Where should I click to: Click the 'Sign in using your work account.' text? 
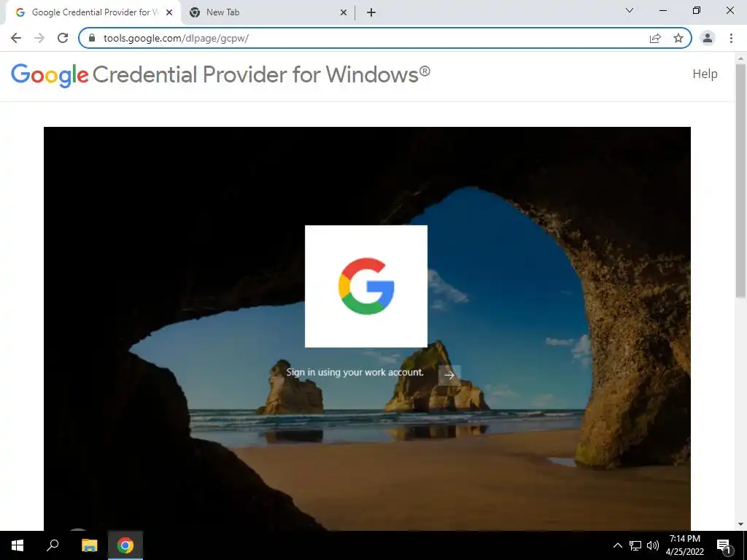(x=355, y=373)
